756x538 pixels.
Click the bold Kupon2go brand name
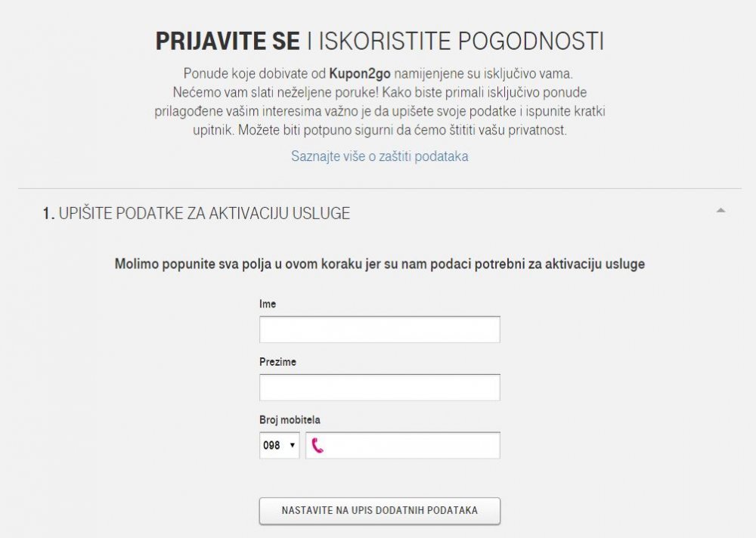pos(360,74)
